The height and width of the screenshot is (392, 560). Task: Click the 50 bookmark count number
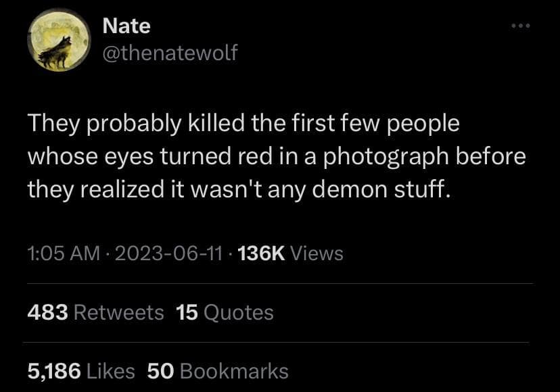160,370
